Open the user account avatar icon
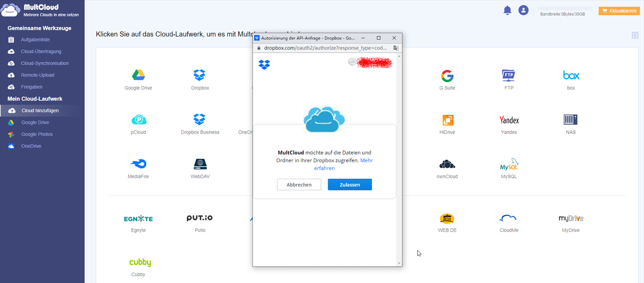The height and width of the screenshot is (283, 644). (x=524, y=10)
